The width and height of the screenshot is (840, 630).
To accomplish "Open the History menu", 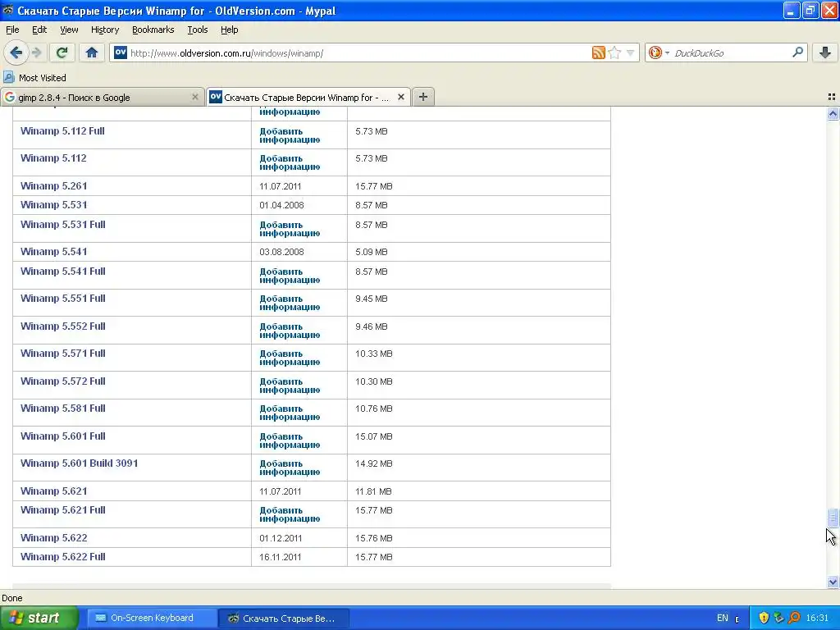I will 104,30.
